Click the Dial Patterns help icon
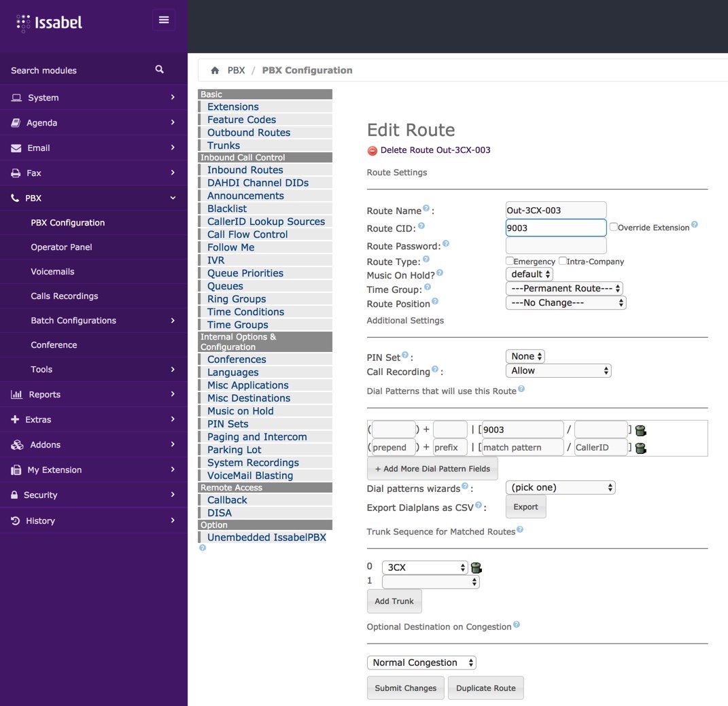The height and width of the screenshot is (706, 728). click(521, 389)
